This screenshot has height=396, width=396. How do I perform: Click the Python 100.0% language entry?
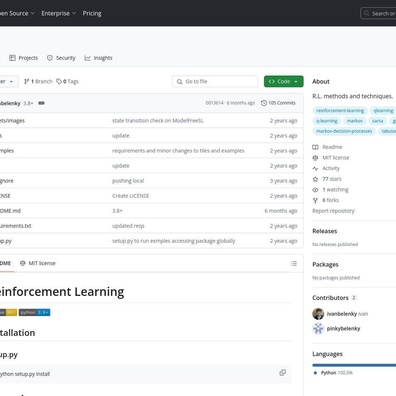(x=333, y=373)
